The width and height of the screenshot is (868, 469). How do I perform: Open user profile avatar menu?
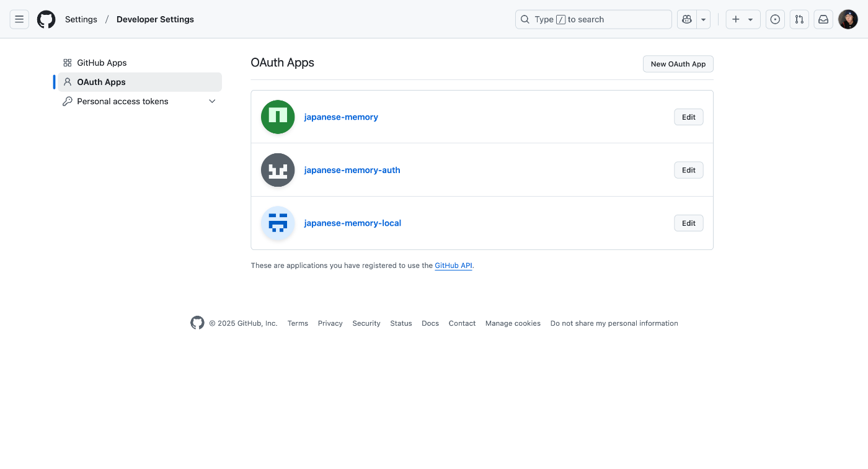click(x=848, y=19)
